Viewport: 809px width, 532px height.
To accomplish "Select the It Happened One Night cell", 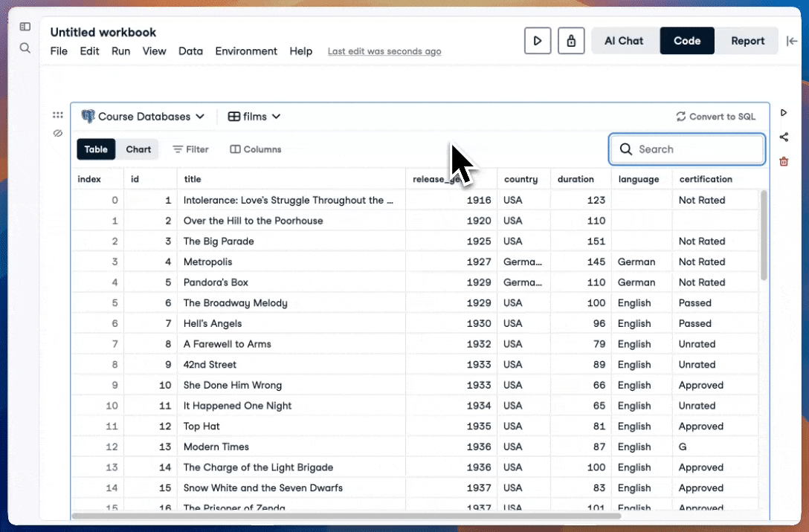I will point(291,406).
